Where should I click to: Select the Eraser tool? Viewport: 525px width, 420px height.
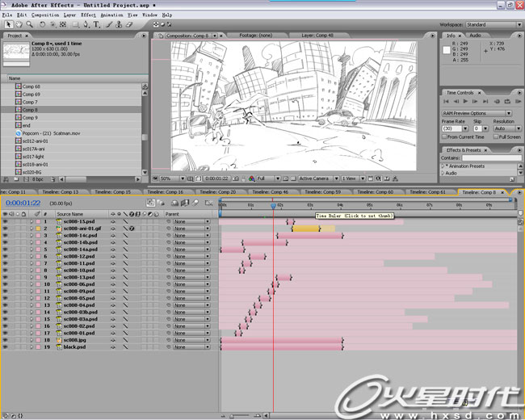point(129,24)
